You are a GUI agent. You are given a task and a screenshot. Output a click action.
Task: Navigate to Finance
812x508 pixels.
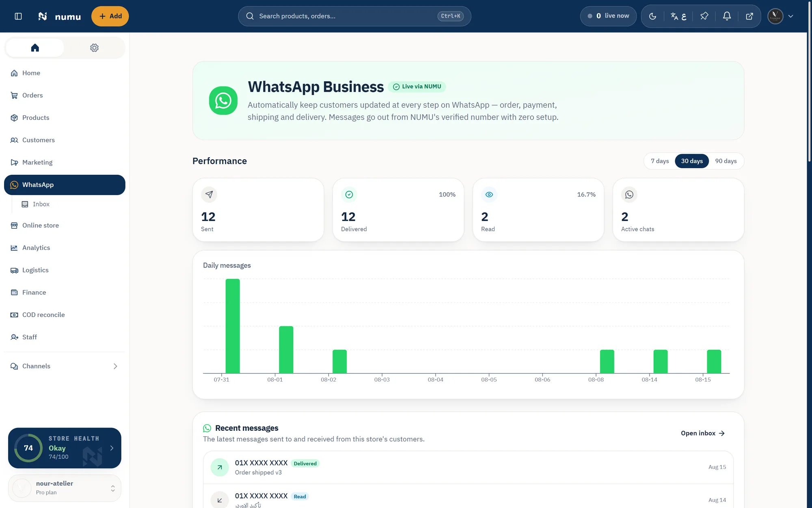[65, 293]
